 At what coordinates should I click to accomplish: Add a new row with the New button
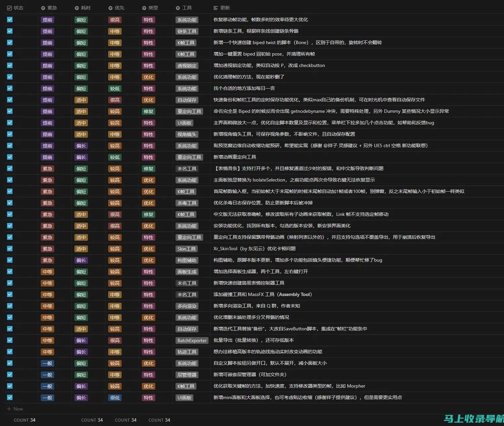[x=15, y=409]
